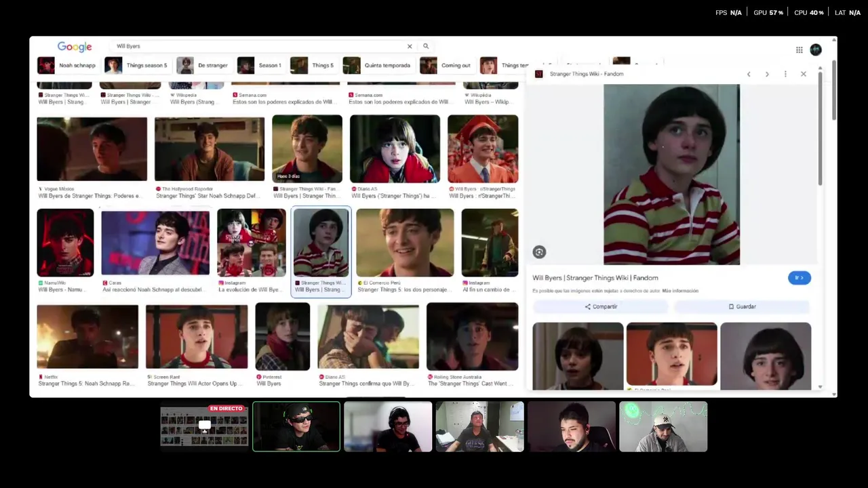The height and width of the screenshot is (488, 868).
Task: Open the Google apps grid icon
Action: 800,49
